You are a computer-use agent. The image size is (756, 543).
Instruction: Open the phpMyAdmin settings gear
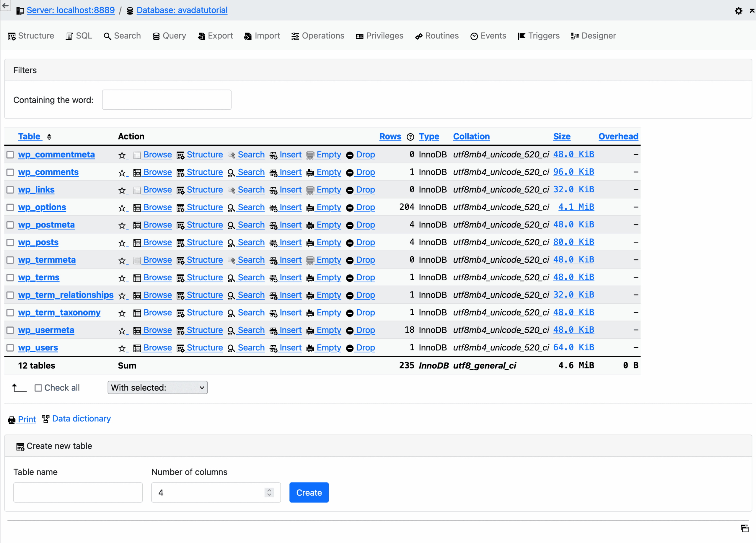(739, 11)
